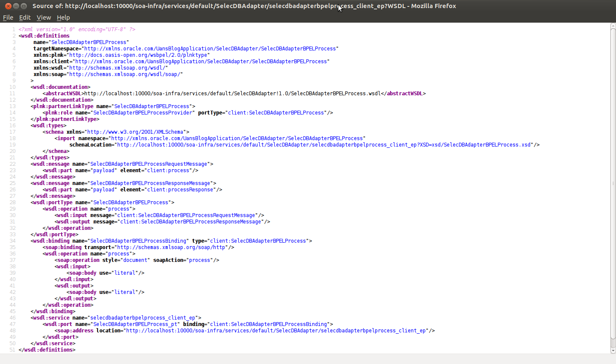Click the soap:body tag on line 39
Screen dimensions: 616x364
click(105, 273)
